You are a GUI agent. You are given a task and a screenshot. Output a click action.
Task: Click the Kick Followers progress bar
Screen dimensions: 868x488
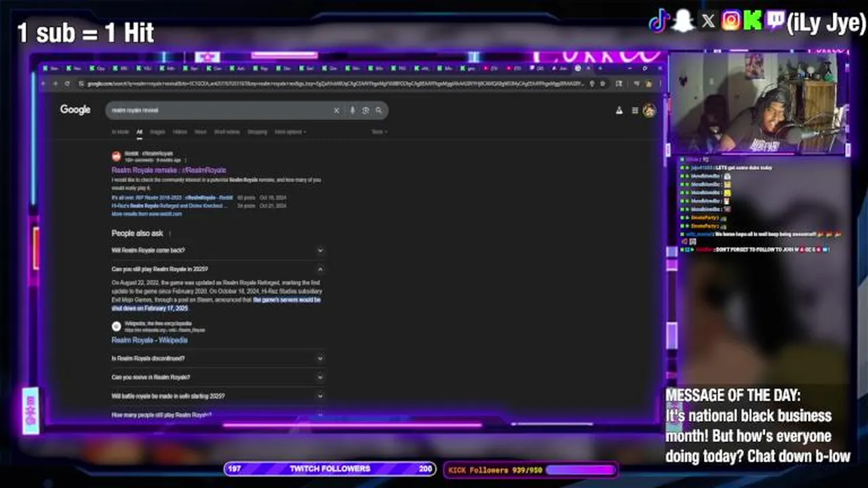click(530, 470)
